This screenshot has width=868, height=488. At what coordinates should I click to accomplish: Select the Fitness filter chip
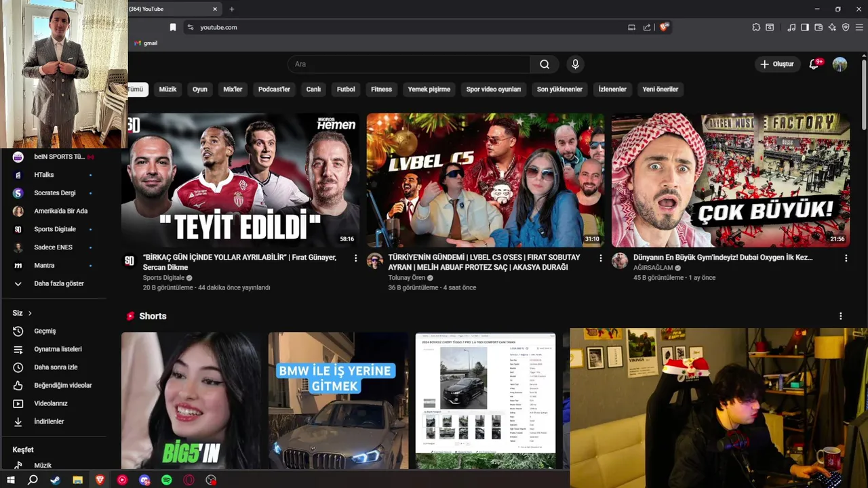coord(381,89)
